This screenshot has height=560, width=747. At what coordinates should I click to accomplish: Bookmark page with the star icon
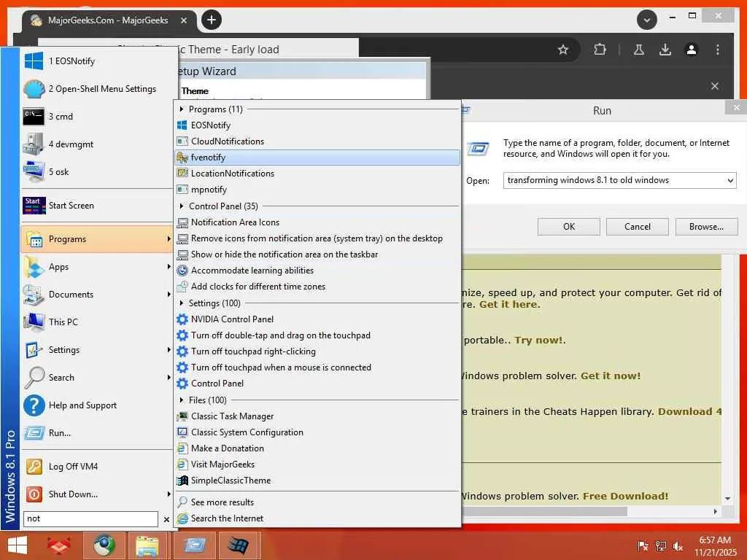(562, 50)
